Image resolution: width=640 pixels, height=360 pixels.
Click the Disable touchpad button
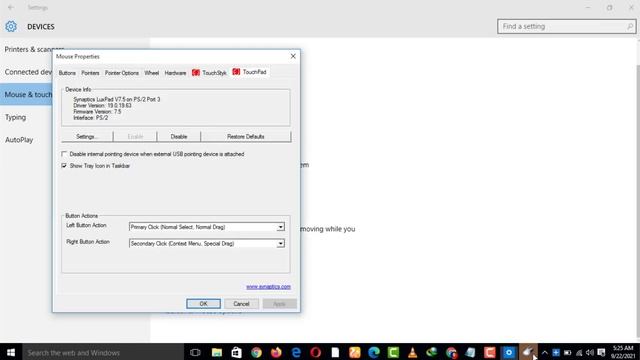pyautogui.click(x=179, y=137)
